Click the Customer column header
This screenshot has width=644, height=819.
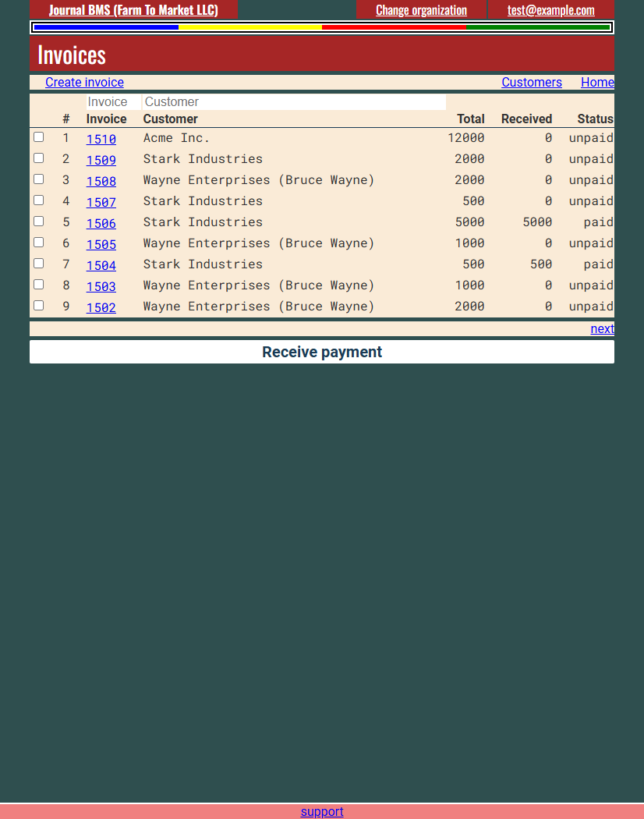tap(170, 119)
